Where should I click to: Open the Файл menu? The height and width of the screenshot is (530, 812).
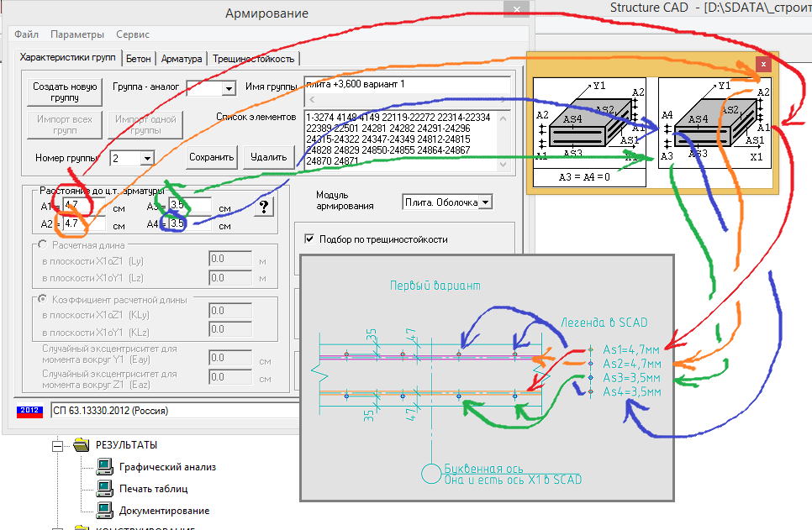[26, 34]
